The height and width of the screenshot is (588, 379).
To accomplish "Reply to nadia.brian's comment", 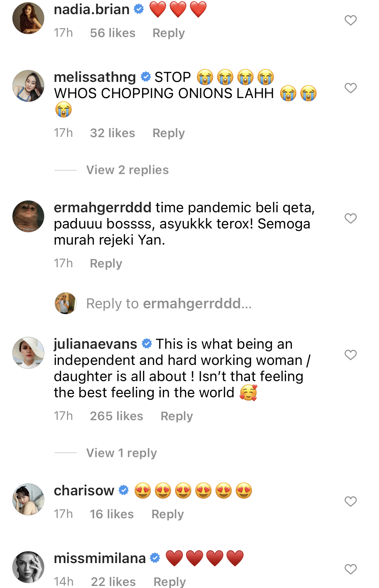I will (x=168, y=33).
